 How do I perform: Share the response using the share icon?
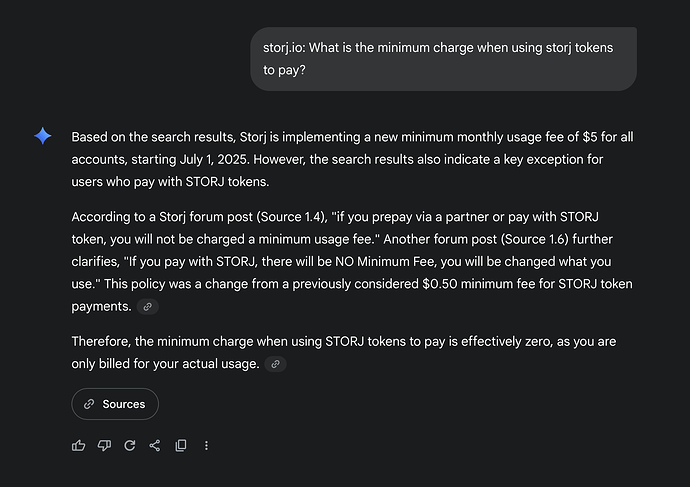point(155,445)
